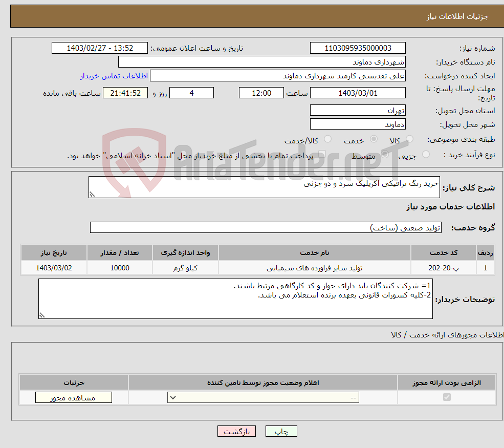
Task: Click the مشاهده مجوز button
Action: (x=74, y=397)
